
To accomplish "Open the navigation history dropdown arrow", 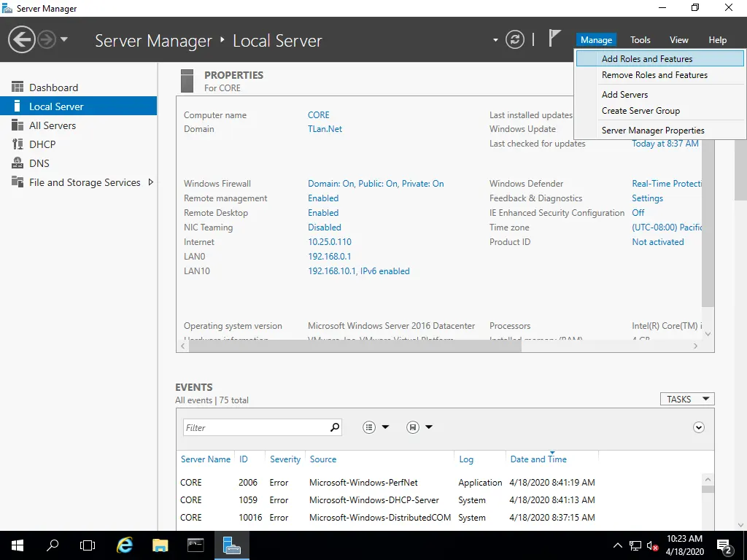I will (64, 39).
